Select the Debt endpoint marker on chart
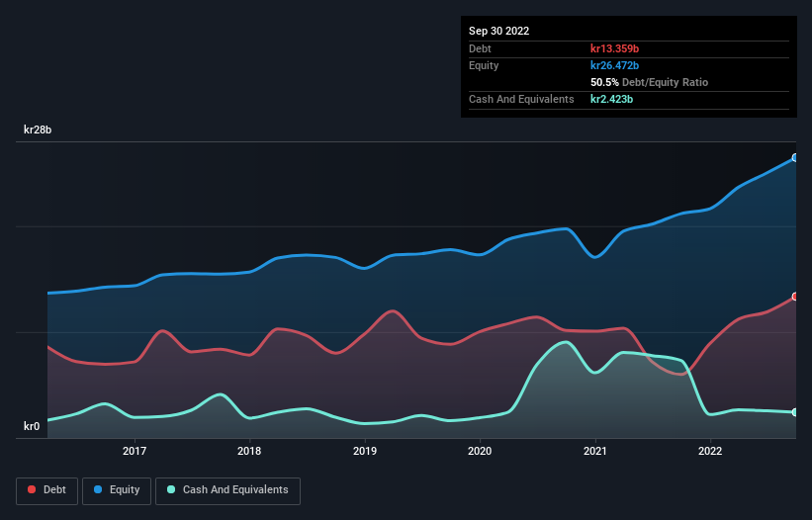 795,297
